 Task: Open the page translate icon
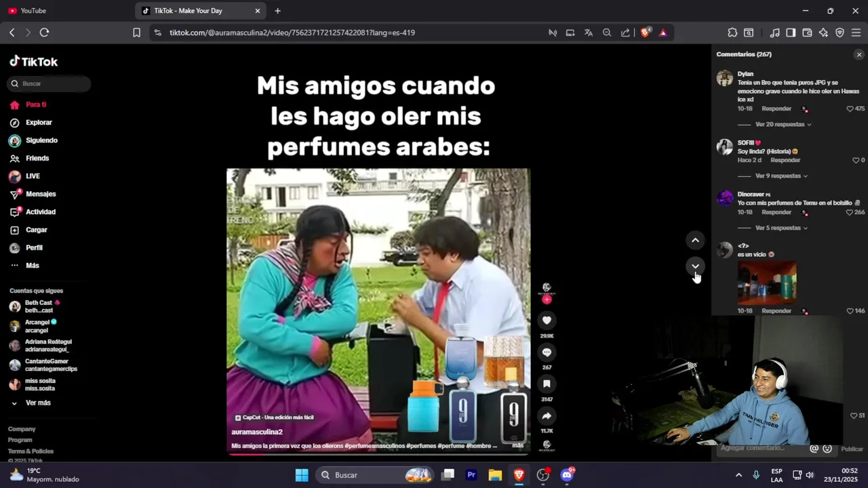[589, 33]
